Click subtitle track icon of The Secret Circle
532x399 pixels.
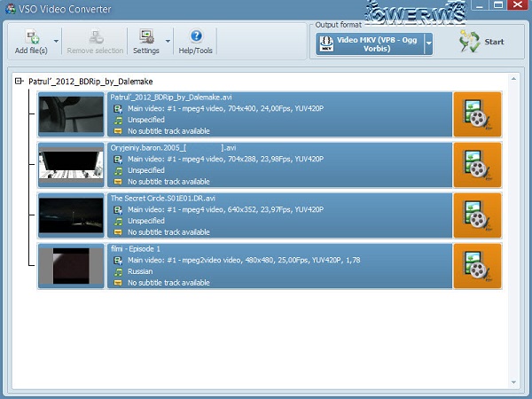click(x=117, y=232)
